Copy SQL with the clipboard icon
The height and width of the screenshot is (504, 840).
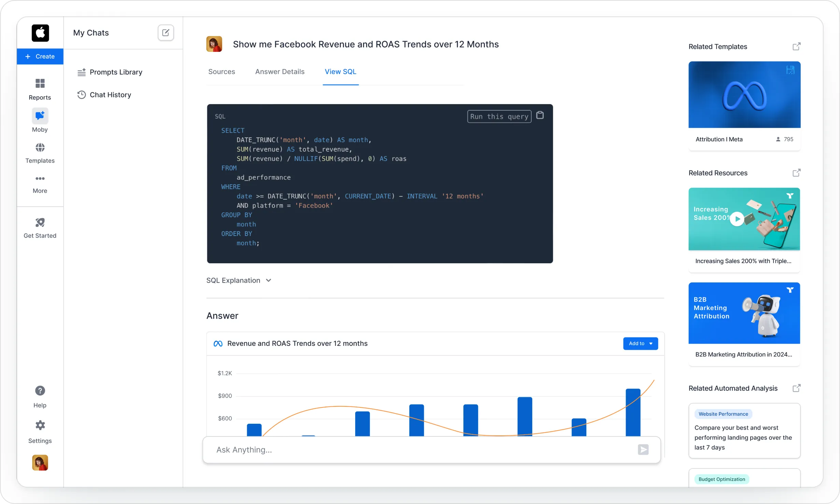point(540,115)
